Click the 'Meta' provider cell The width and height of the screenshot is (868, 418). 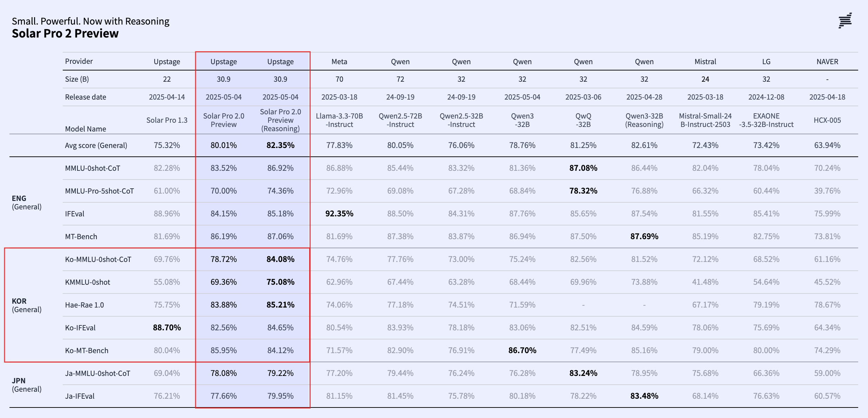(339, 62)
